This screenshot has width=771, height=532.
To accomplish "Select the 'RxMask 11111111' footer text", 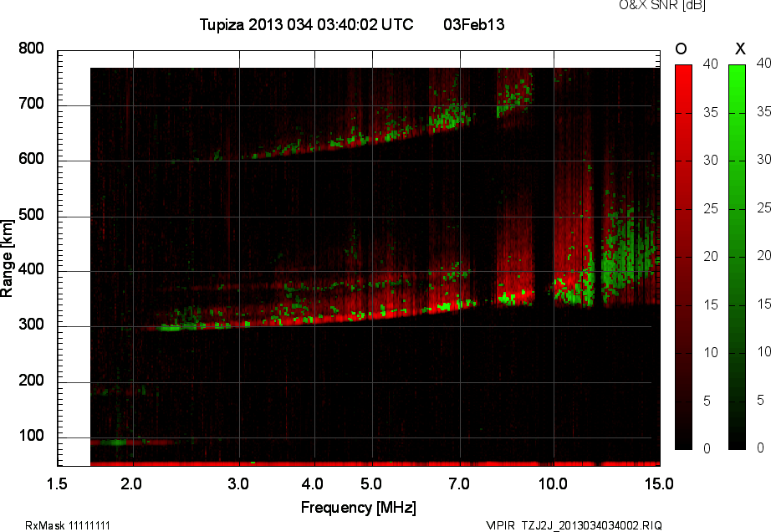I will click(x=68, y=525).
